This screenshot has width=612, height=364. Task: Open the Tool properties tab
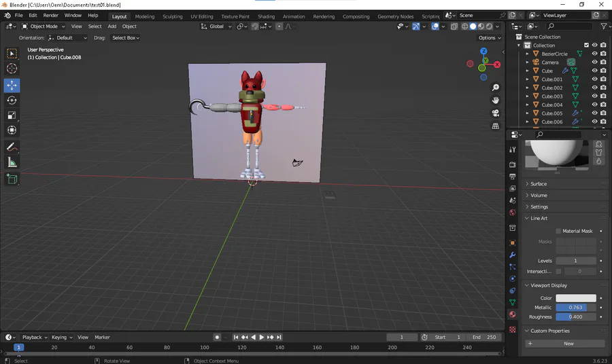513,149
